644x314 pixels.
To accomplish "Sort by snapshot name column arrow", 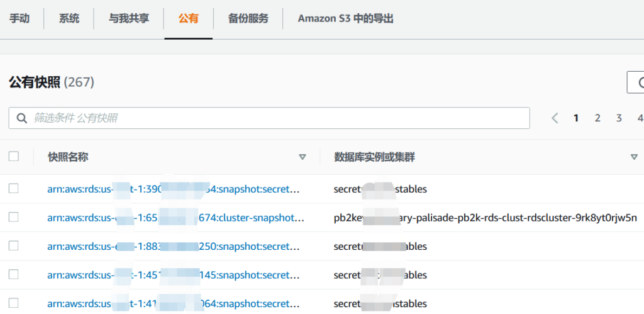I will (x=302, y=157).
